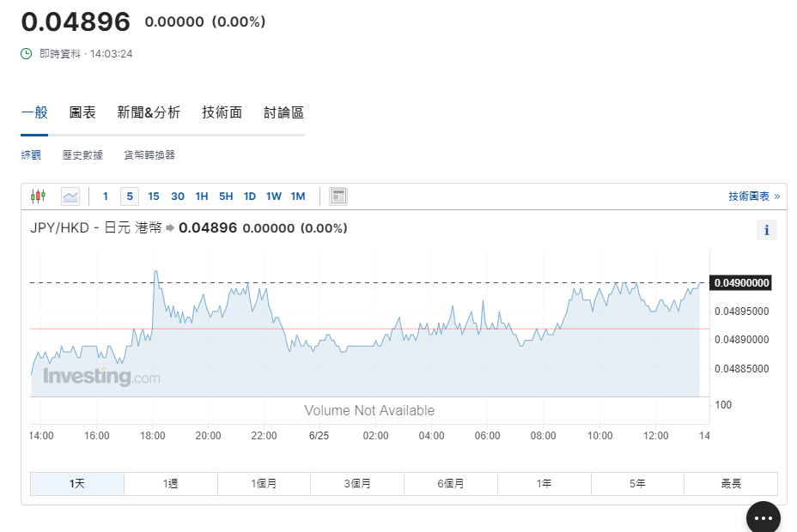797x532 pixels.
Task: Go to the 技術面 tab
Action: 222,112
